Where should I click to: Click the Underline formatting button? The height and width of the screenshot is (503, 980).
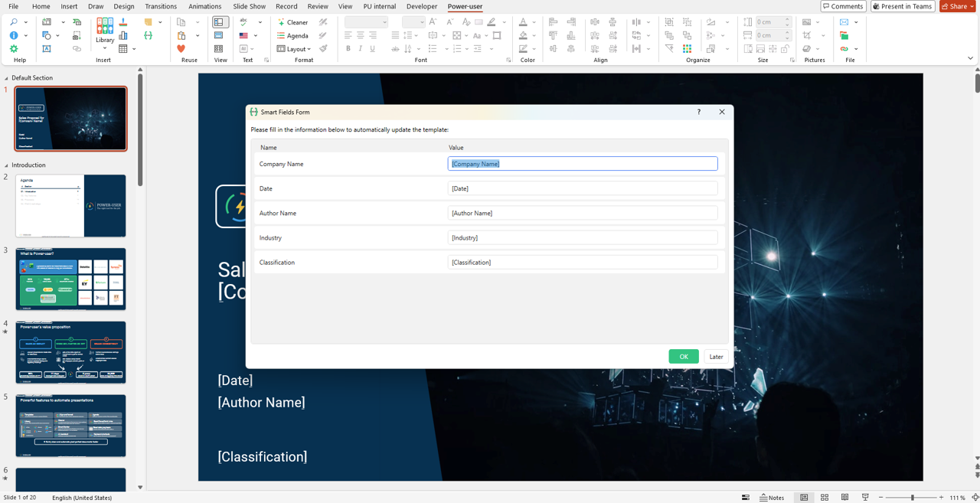pyautogui.click(x=372, y=48)
